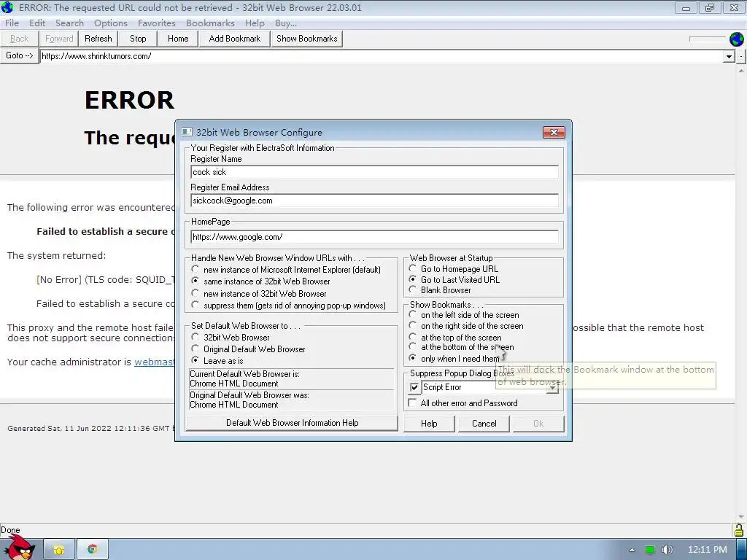Click the Show Bookmarks button
The image size is (747, 560).
coord(307,39)
